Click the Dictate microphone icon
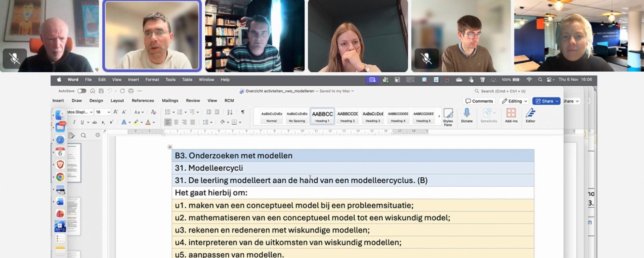This screenshot has height=258, width=644. click(x=467, y=114)
